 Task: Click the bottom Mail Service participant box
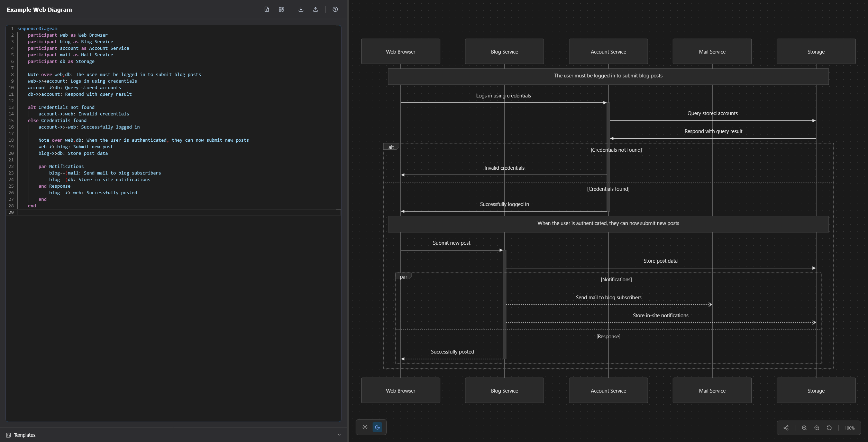(x=712, y=391)
